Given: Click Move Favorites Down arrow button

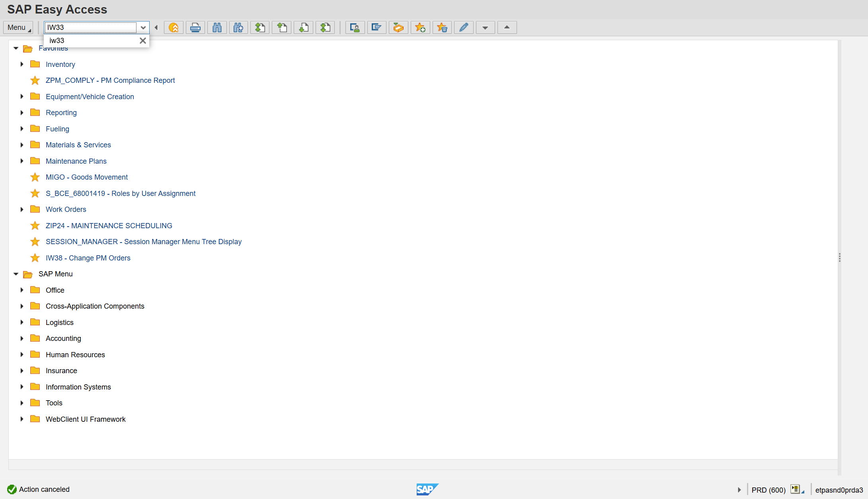Looking at the screenshot, I should 485,27.
